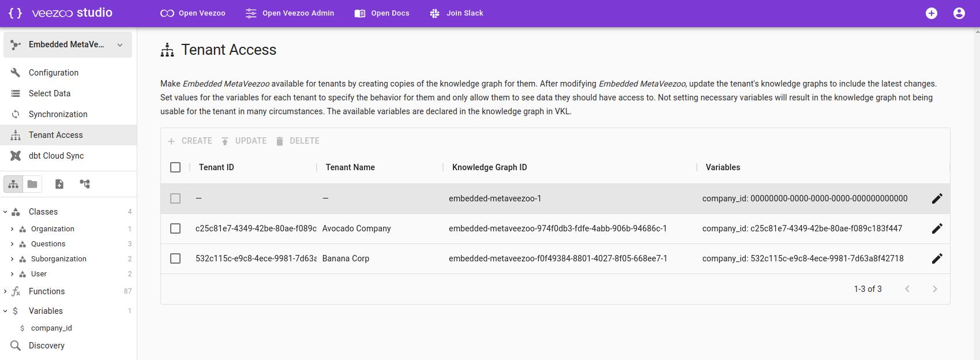
Task: Select the company_id variable item
Action: (x=51, y=328)
